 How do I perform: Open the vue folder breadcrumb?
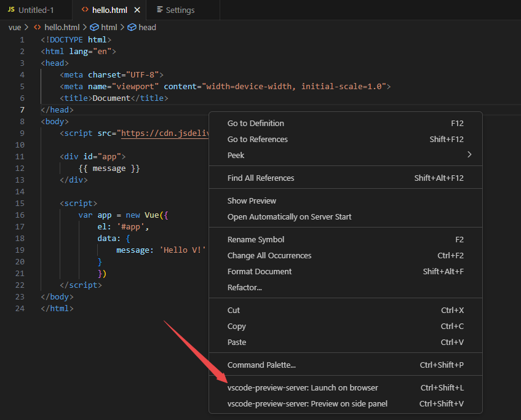15,27
